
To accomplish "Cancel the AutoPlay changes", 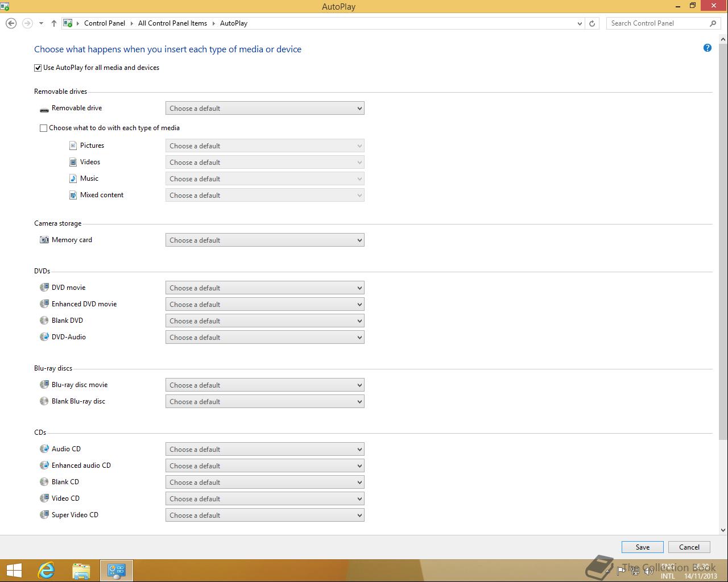I will tap(689, 547).
